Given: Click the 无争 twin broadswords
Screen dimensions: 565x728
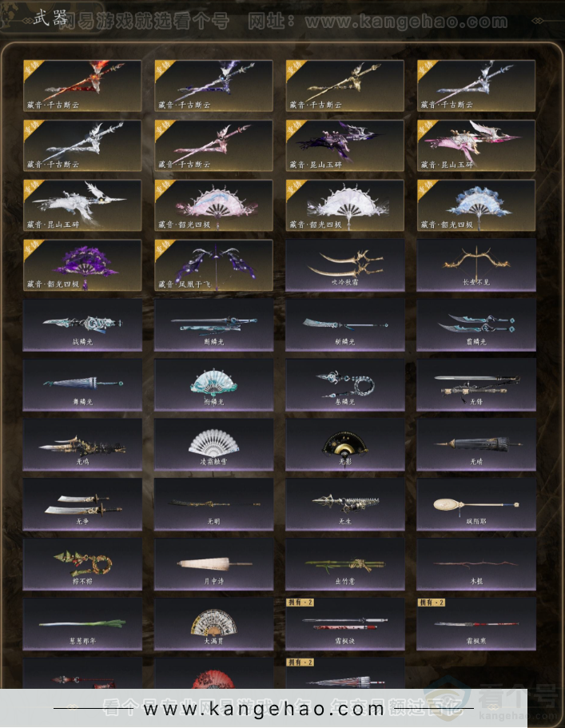Looking at the screenshot, I should (82, 505).
